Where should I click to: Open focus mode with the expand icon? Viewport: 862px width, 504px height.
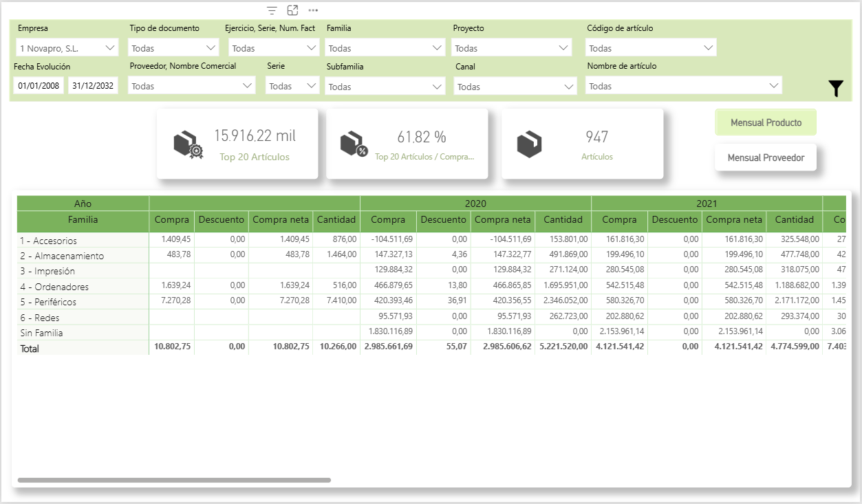[x=292, y=10]
